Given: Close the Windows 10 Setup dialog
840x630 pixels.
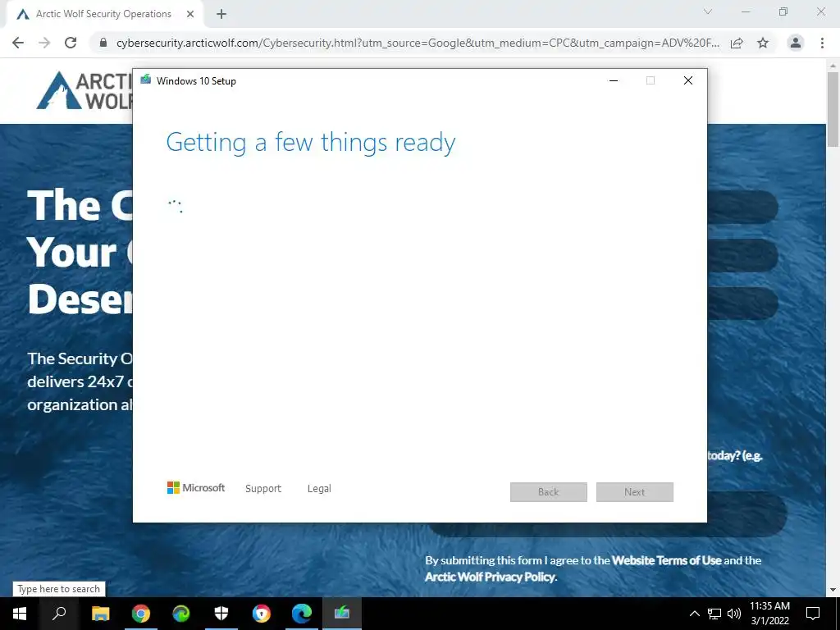Looking at the screenshot, I should click(688, 80).
